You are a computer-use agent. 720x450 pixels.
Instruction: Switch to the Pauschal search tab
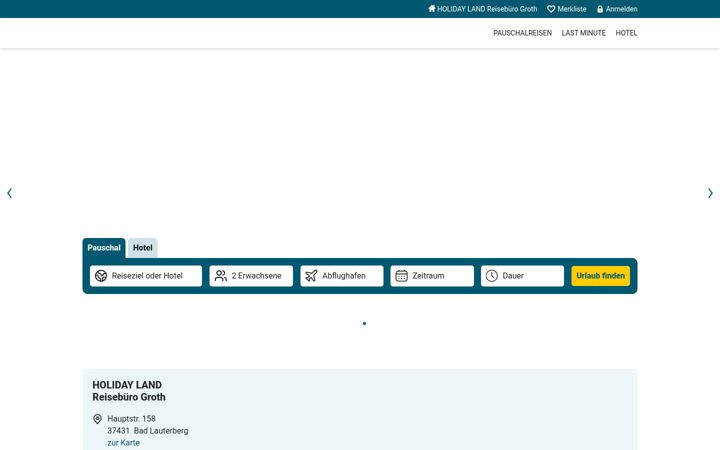click(x=104, y=248)
